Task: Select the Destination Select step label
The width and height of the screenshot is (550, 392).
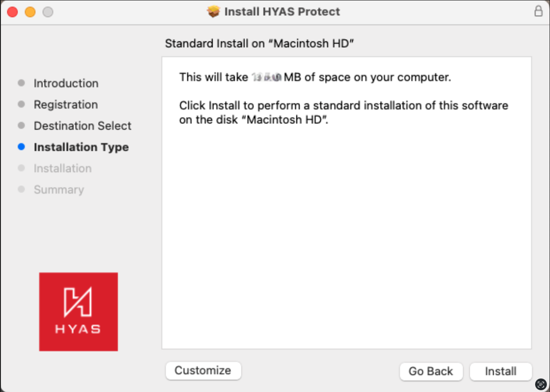Action: [82, 126]
